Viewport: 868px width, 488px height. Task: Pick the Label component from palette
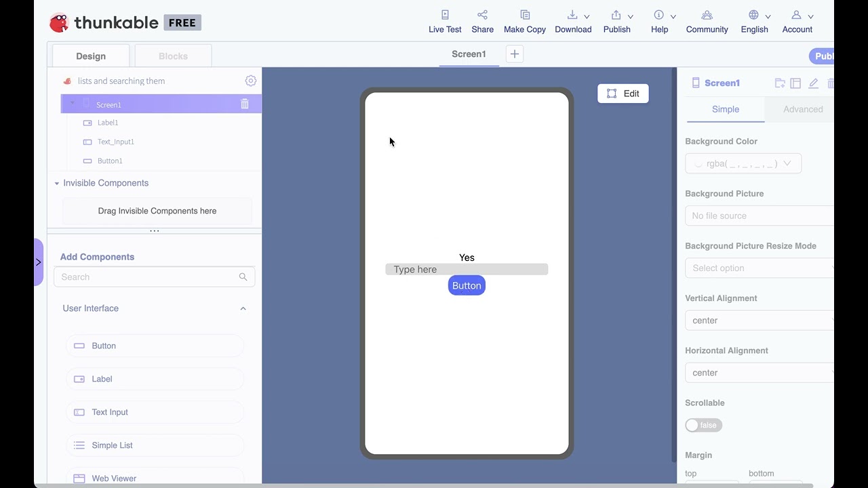click(x=155, y=379)
